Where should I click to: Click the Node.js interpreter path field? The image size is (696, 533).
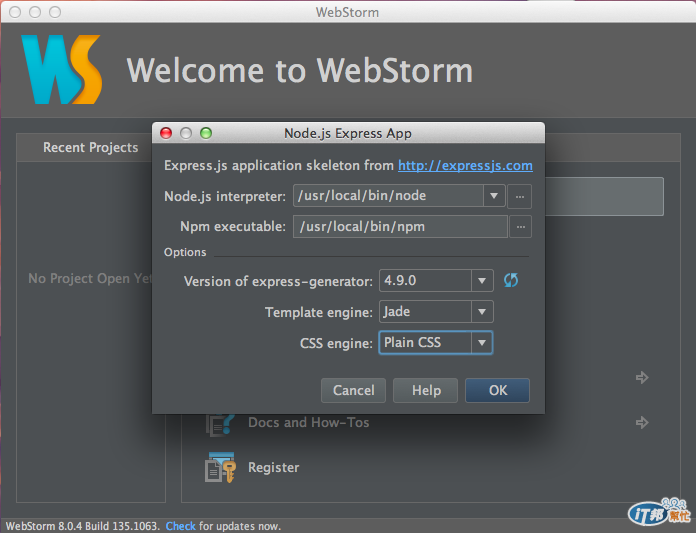[x=388, y=196]
